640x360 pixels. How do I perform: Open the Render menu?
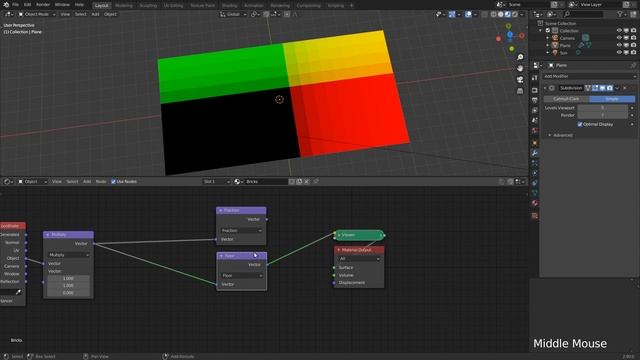click(43, 5)
